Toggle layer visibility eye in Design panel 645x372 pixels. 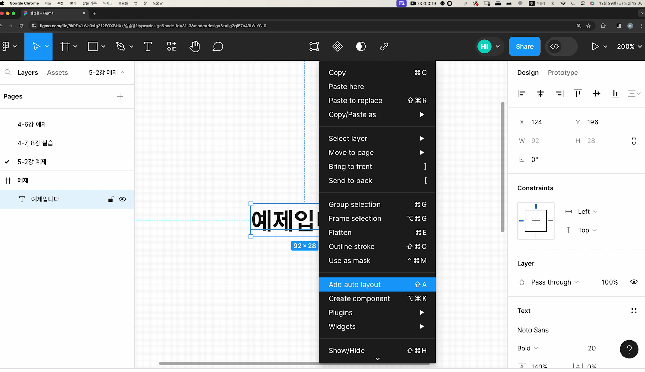[634, 282]
